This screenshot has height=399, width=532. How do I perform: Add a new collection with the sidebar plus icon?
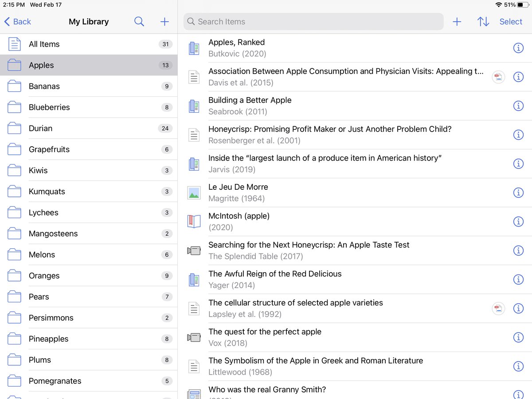point(164,21)
